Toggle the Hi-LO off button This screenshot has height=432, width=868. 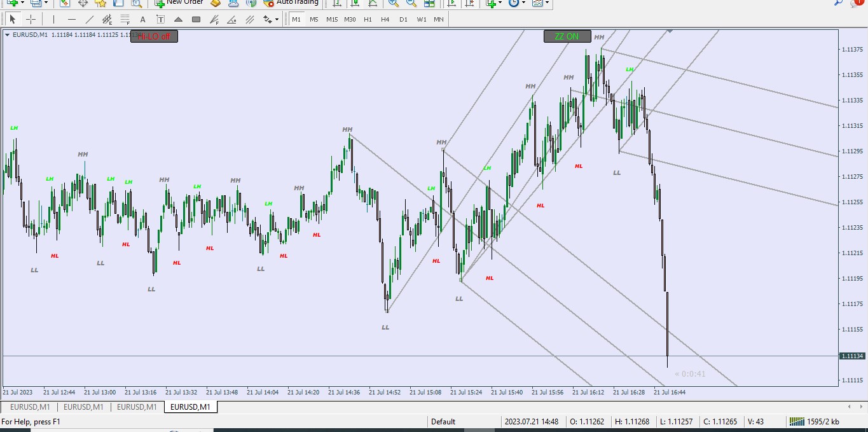coord(154,36)
